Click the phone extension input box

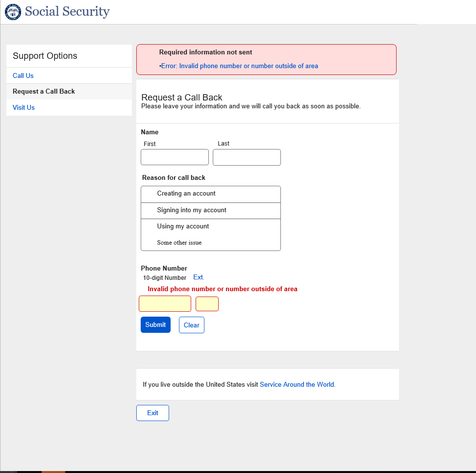[207, 304]
